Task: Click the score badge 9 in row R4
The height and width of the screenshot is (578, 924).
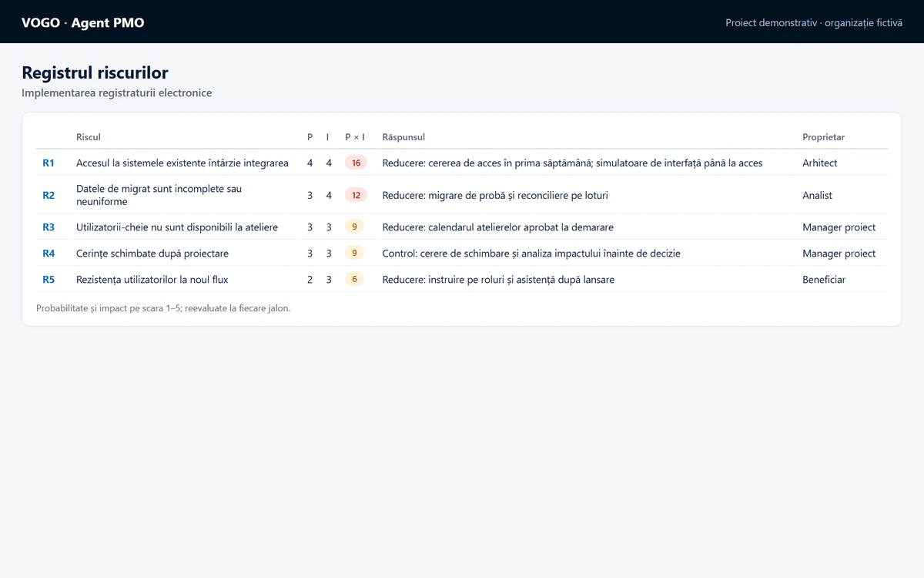Action: (354, 254)
